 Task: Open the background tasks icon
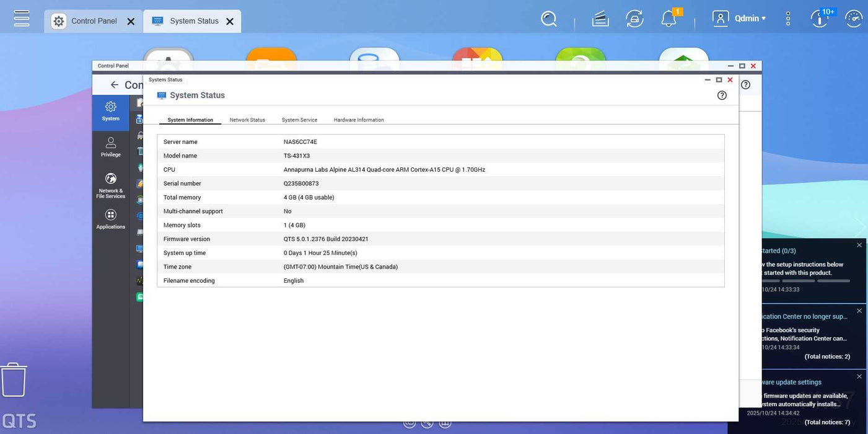pyautogui.click(x=600, y=19)
